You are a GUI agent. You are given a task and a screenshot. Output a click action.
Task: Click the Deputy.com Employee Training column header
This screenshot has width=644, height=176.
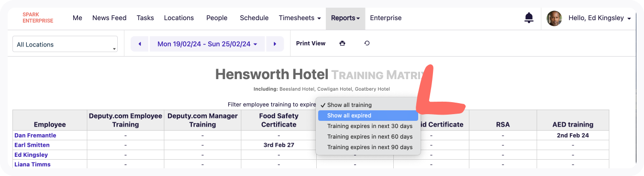(125, 120)
